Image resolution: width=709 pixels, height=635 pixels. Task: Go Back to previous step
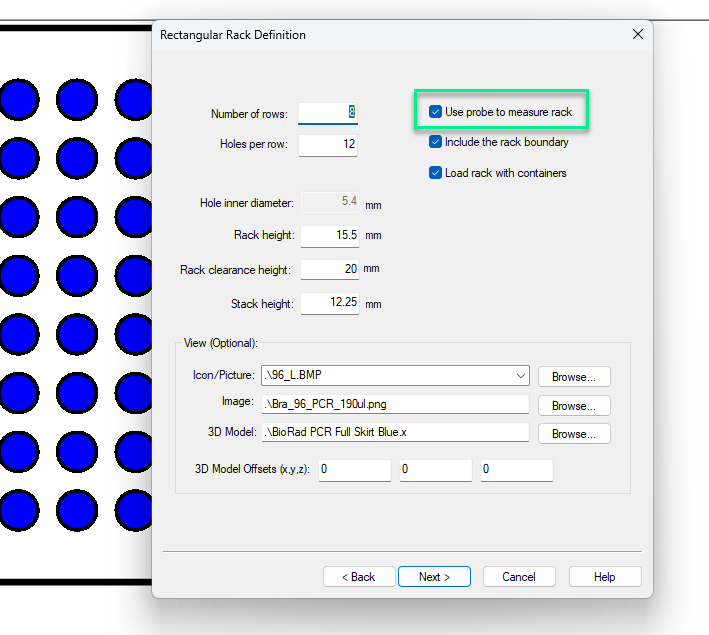point(358,577)
